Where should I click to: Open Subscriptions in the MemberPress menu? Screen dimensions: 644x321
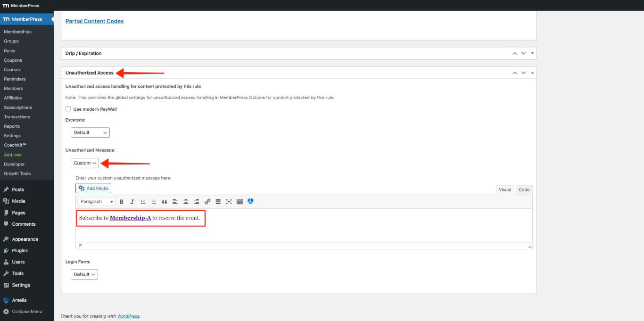(18, 107)
